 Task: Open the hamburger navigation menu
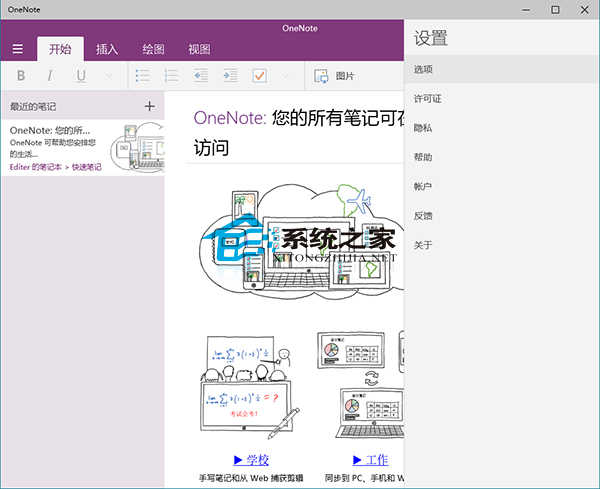(x=18, y=49)
